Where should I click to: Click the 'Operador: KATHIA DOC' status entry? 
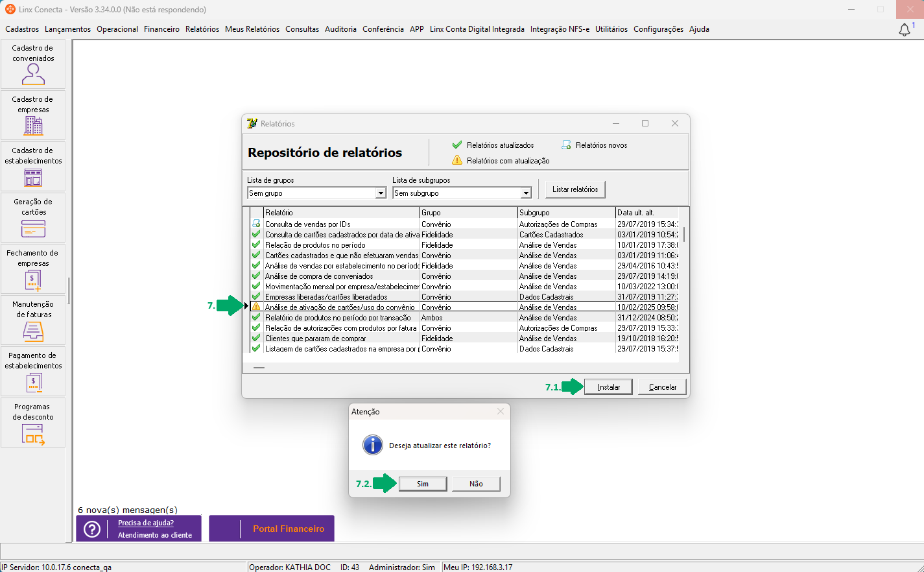[290, 567]
